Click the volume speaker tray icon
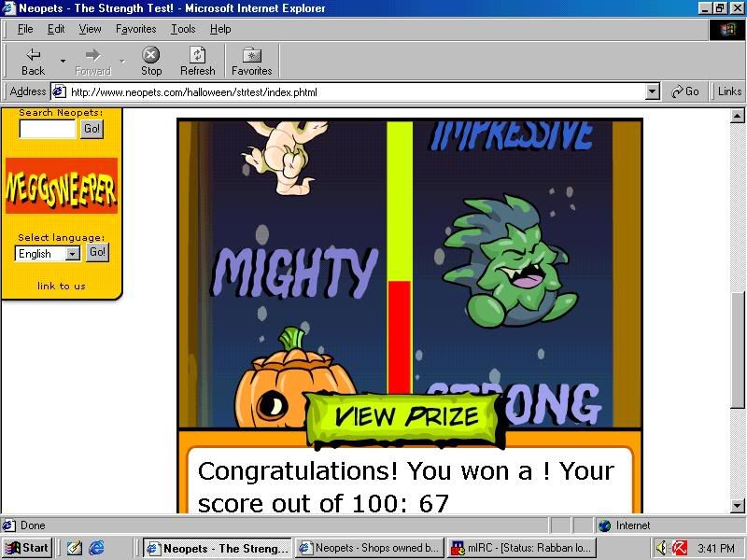The width and height of the screenshot is (747, 560). coord(661,548)
